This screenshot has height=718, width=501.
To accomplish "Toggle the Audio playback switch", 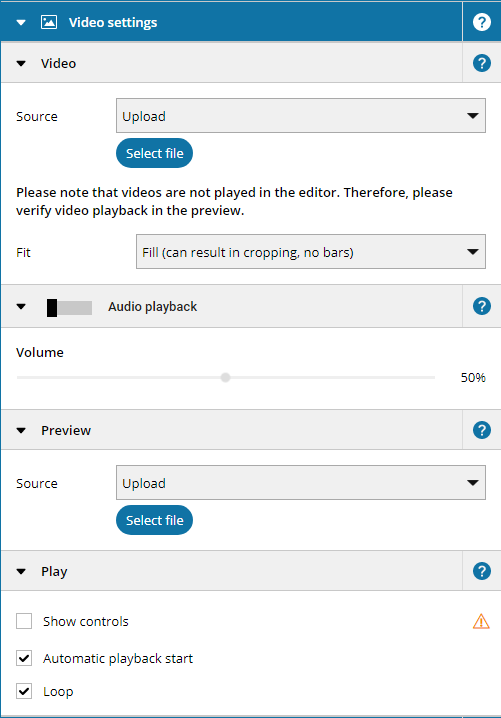I will (x=69, y=308).
